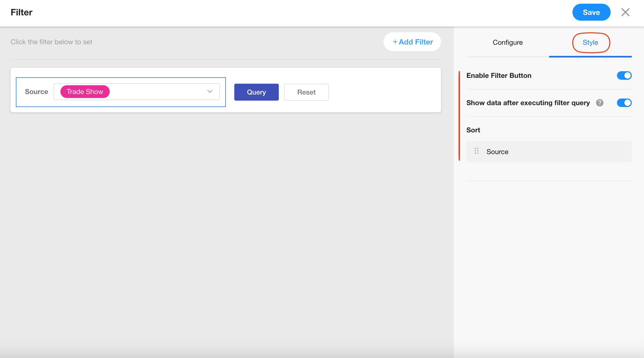
Task: Click the Source filter label
Action: 36,92
